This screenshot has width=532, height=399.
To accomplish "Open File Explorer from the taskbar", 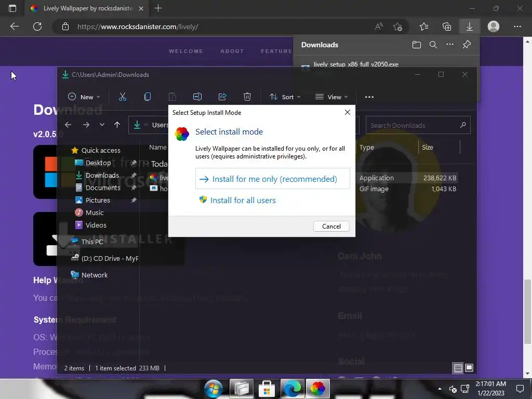I will (241, 389).
